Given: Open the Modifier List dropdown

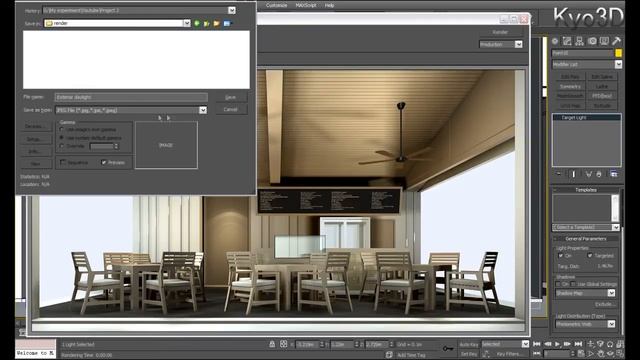Looking at the screenshot, I should click(618, 64).
